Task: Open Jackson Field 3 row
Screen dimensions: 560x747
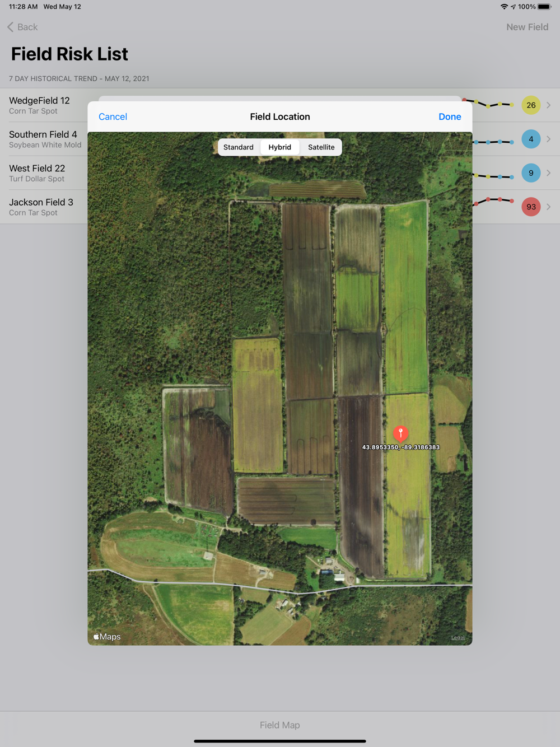Action: pyautogui.click(x=280, y=207)
